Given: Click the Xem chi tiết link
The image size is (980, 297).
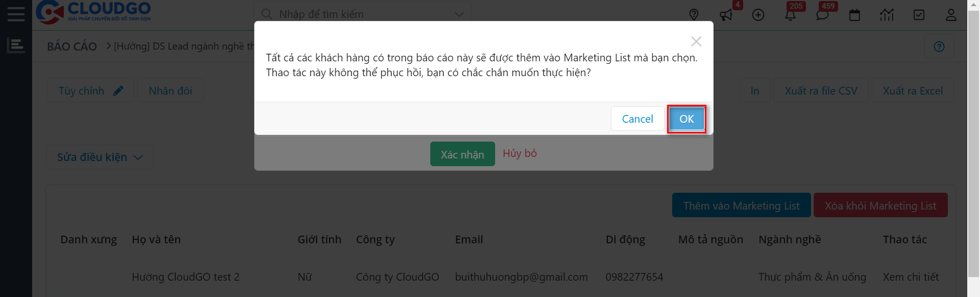Looking at the screenshot, I should (x=911, y=277).
